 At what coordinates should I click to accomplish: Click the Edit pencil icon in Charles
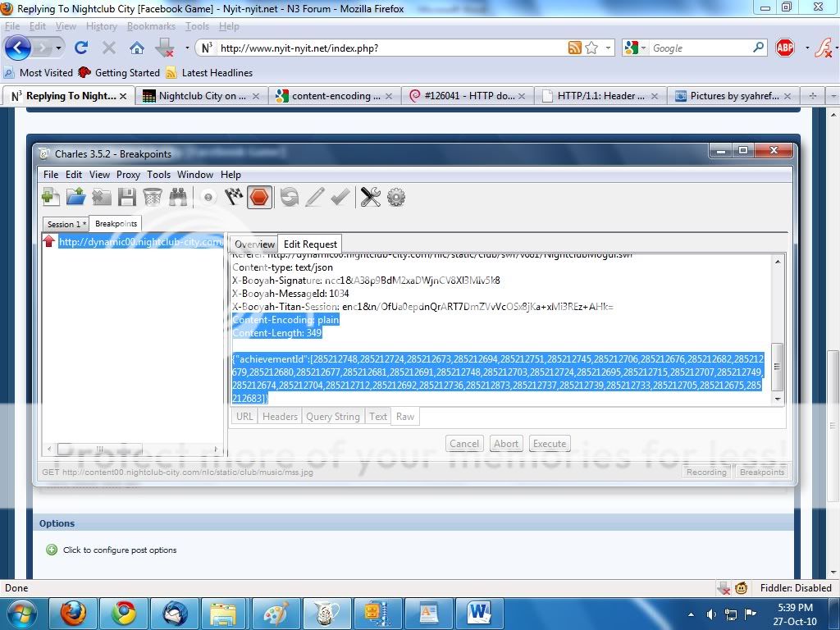(315, 197)
